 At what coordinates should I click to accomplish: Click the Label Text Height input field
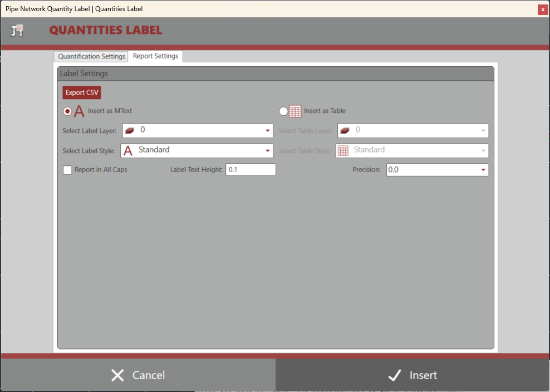251,170
